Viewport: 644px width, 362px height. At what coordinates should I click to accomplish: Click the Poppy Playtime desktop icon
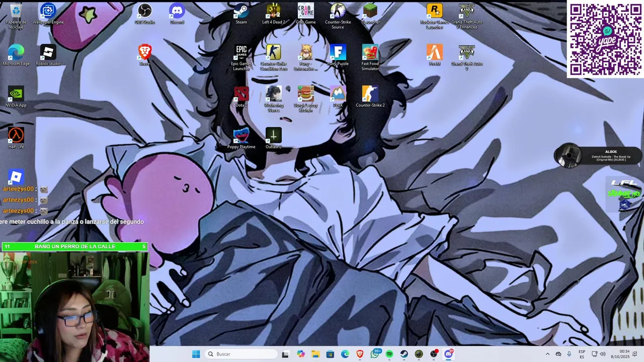pos(242,138)
